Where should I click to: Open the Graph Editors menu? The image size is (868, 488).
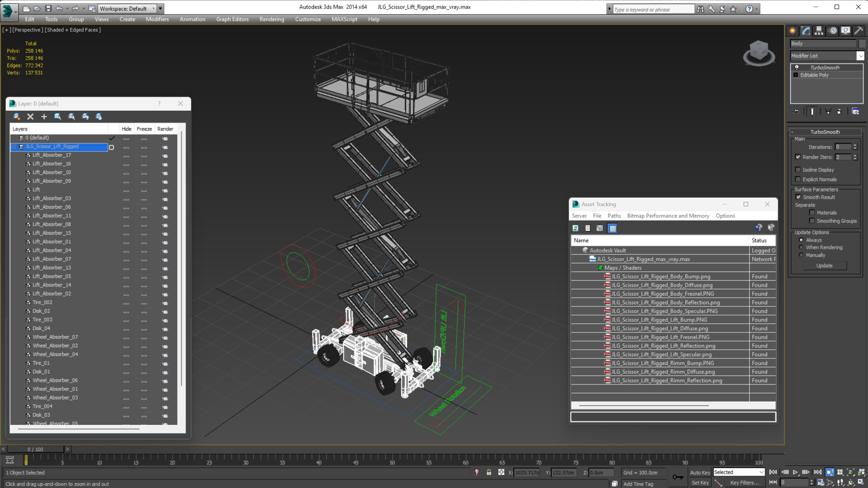pos(232,19)
